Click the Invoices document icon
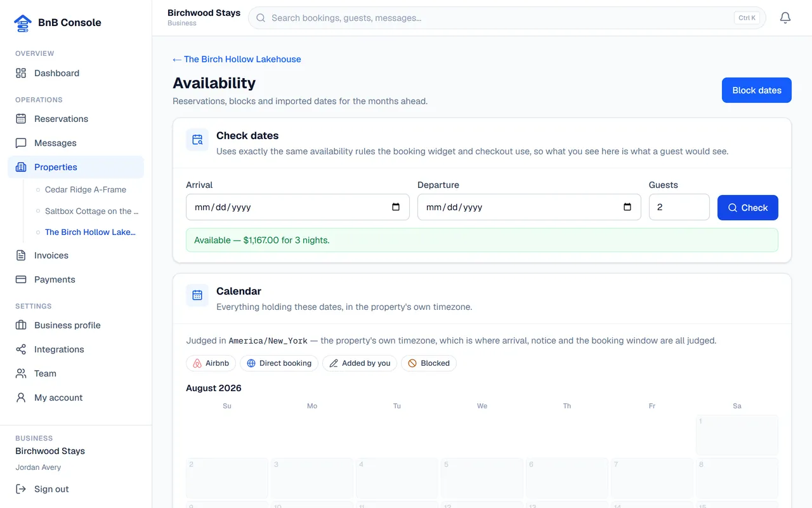The image size is (812, 508). click(x=21, y=255)
